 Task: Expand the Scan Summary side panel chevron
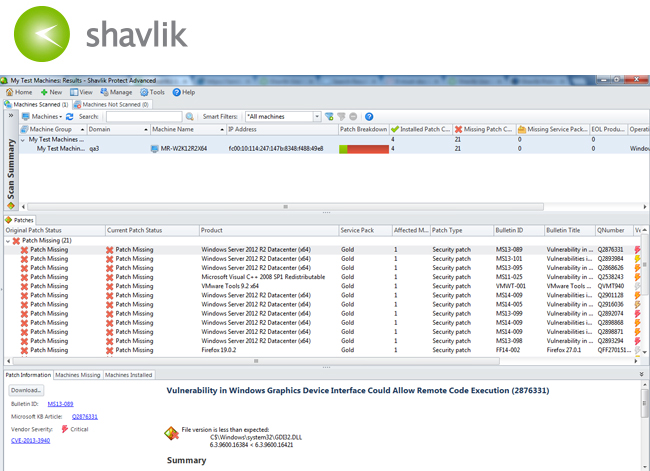coord(11,116)
